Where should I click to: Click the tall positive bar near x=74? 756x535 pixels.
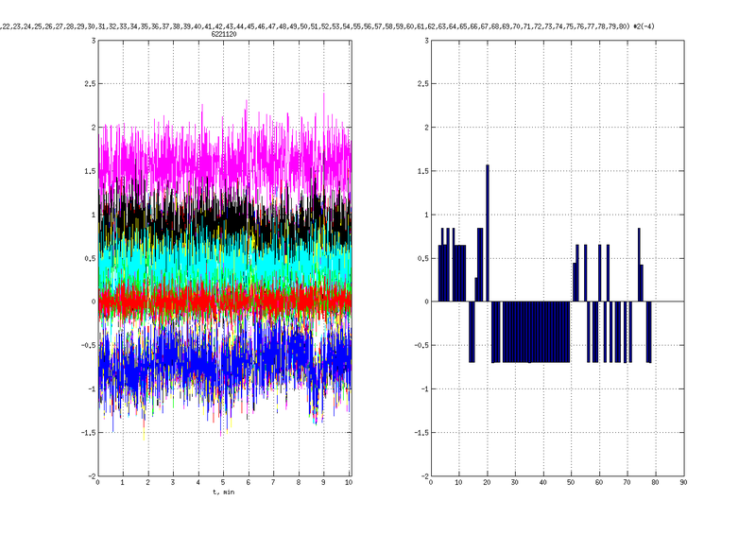click(639, 265)
